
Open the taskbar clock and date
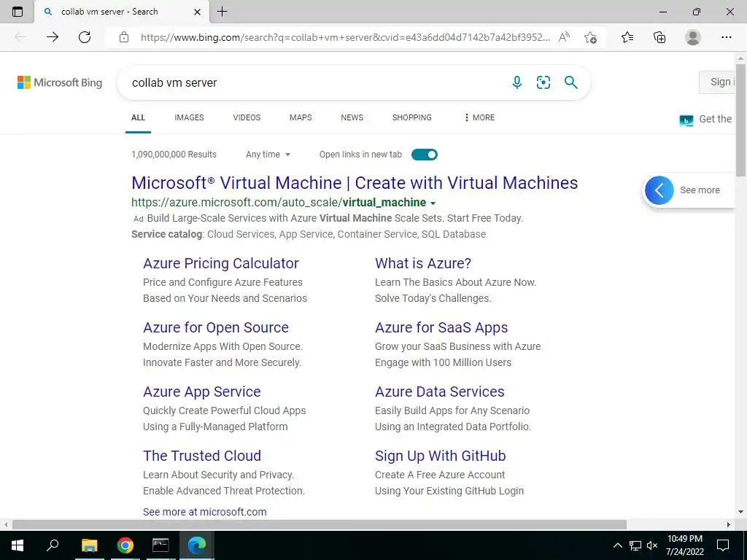coord(684,545)
